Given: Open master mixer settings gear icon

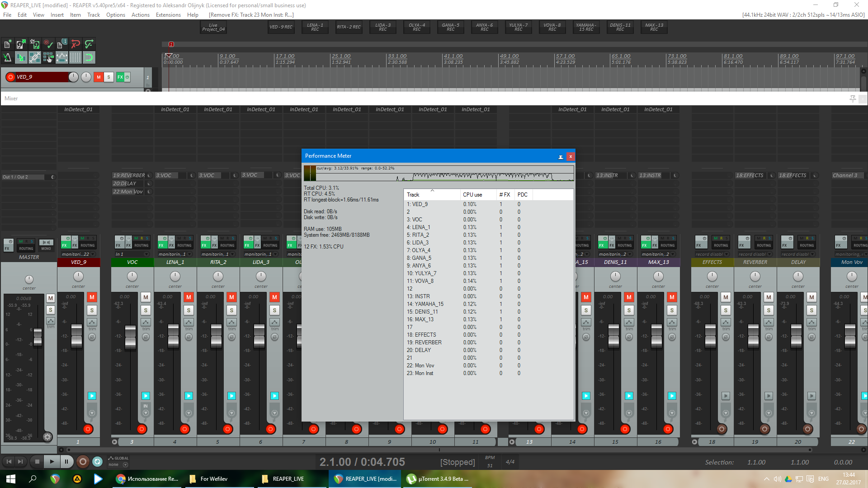Looking at the screenshot, I should (47, 436).
